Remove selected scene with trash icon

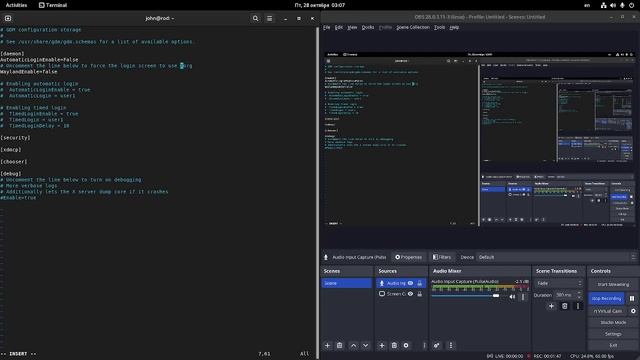pos(340,345)
